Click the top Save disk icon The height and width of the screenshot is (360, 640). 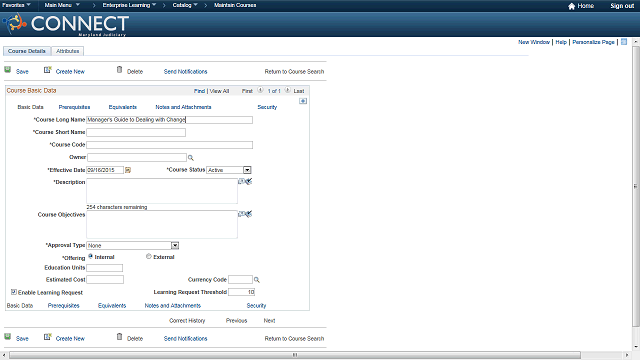tap(7, 70)
